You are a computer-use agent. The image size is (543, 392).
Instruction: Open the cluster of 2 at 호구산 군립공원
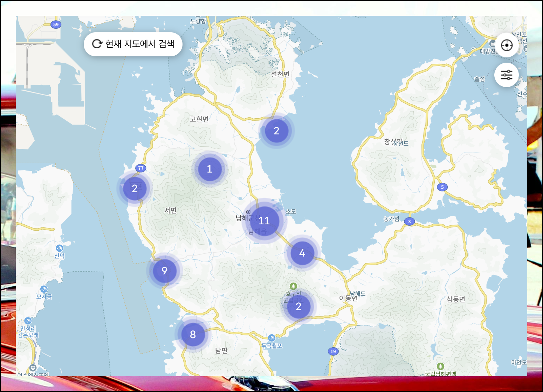point(299,307)
